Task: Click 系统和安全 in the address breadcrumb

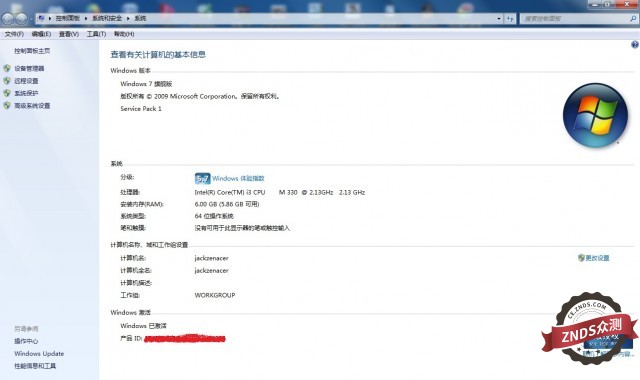Action: (107, 18)
